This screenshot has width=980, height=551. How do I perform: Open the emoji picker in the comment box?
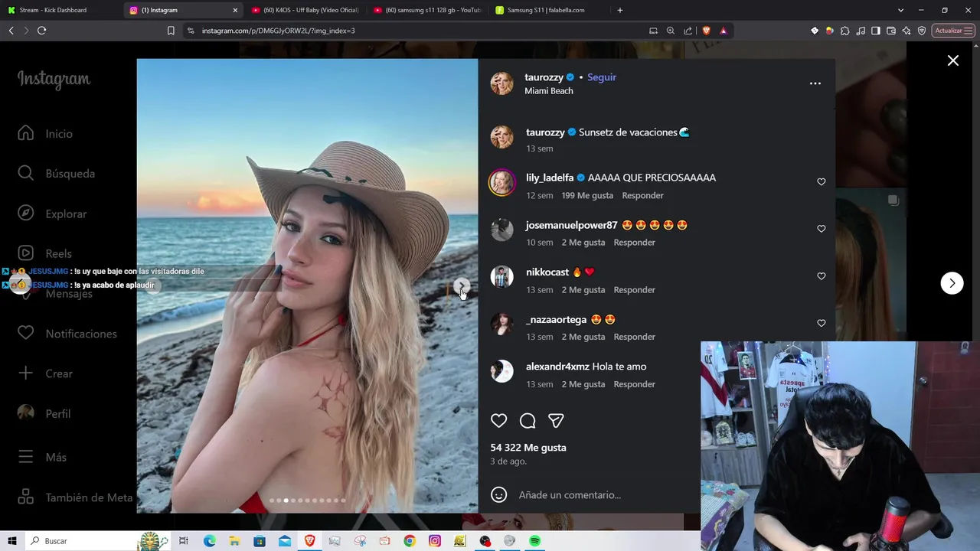[x=499, y=495]
